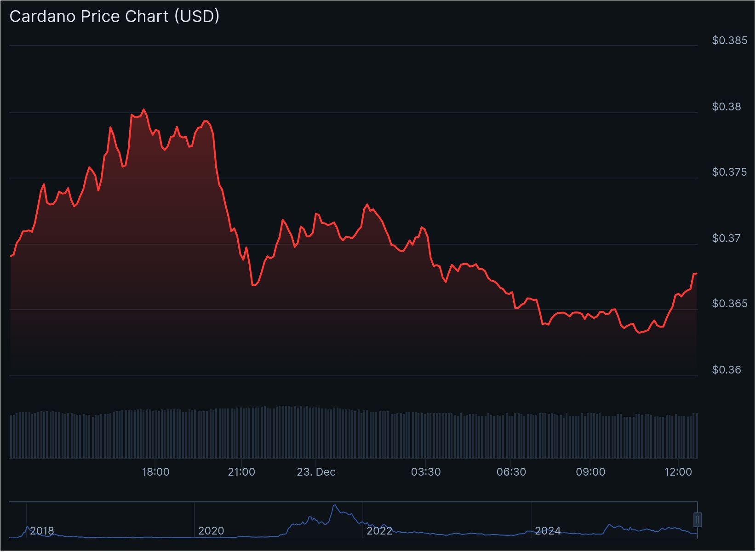Screen dimensions: 756x552
Task: Click the $0.36 price level label
Action: click(x=727, y=369)
